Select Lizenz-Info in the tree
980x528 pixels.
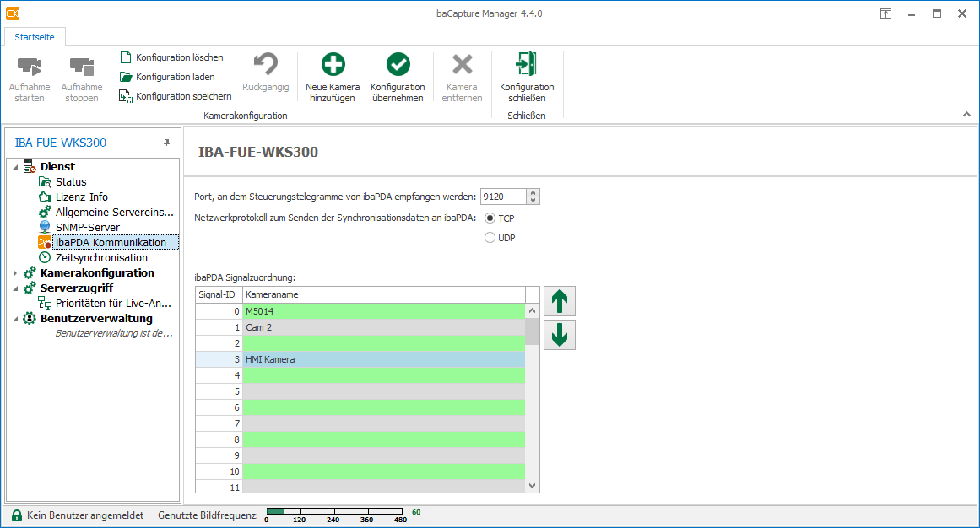coord(81,197)
